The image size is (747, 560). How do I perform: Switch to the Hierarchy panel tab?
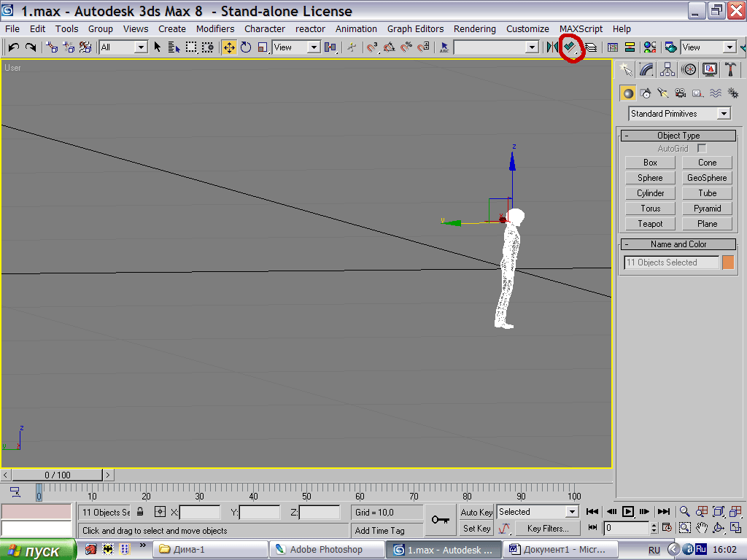667,70
